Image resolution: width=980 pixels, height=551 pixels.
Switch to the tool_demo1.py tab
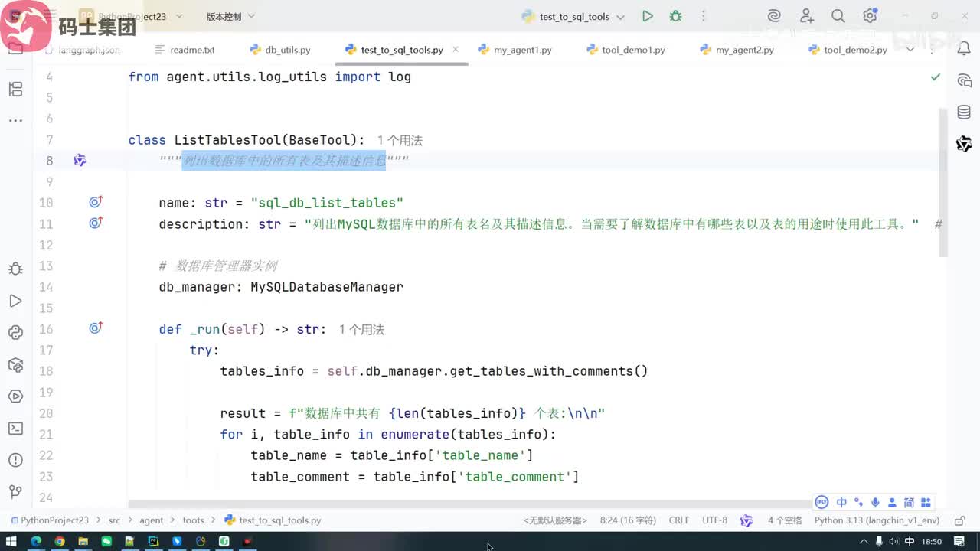pos(626,50)
